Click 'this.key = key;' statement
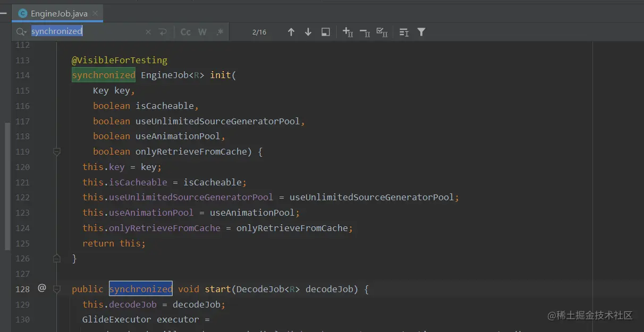This screenshot has width=644, height=332. point(122,167)
